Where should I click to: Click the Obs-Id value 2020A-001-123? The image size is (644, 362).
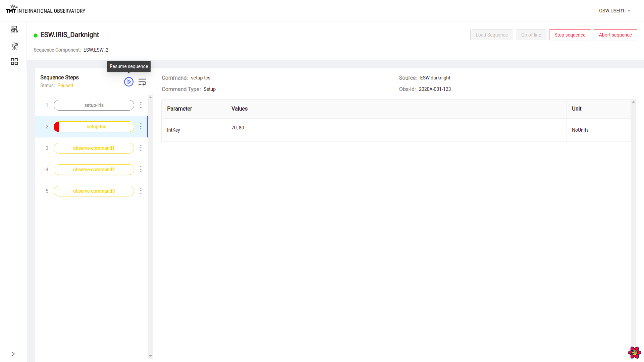coord(435,89)
